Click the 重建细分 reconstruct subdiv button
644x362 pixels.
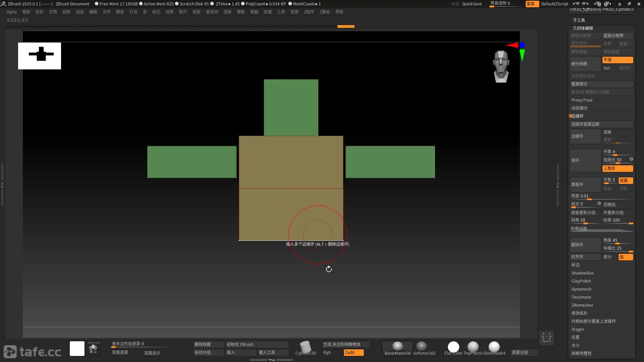tap(602, 84)
